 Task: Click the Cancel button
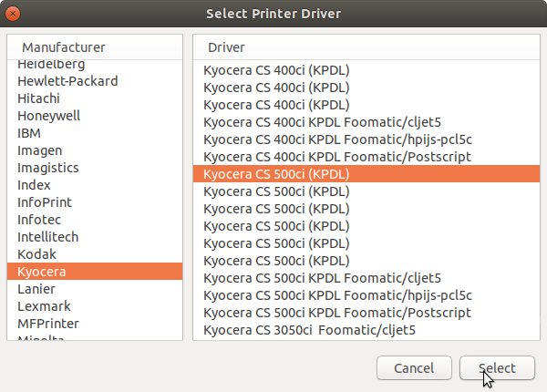414,368
